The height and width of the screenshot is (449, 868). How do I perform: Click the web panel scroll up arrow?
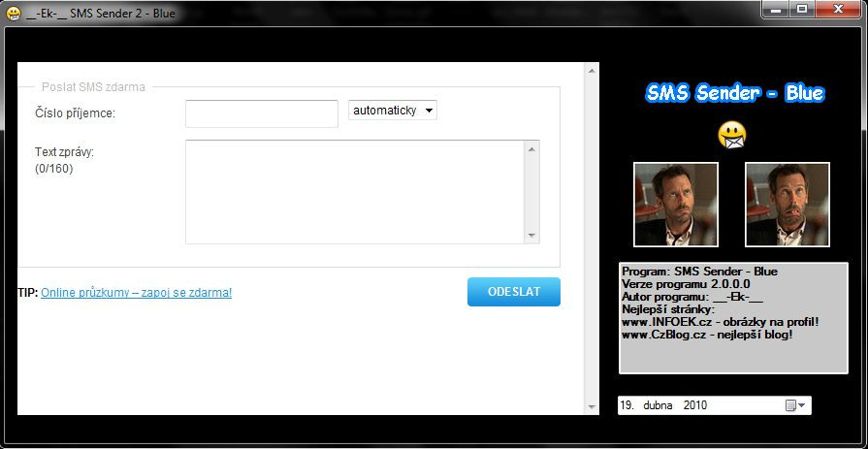tap(592, 71)
